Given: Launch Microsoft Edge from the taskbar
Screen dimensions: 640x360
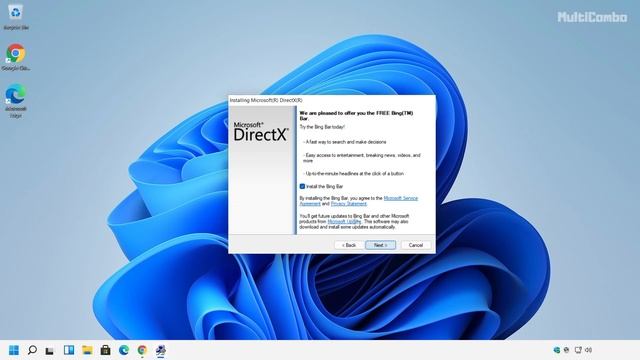Looking at the screenshot, I should coord(124,350).
